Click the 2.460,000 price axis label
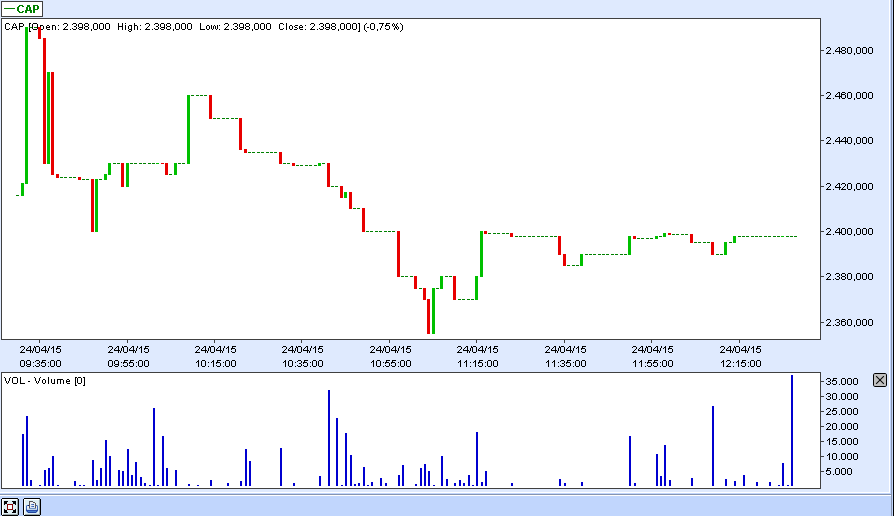Image resolution: width=896 pixels, height=516 pixels. (x=850, y=95)
